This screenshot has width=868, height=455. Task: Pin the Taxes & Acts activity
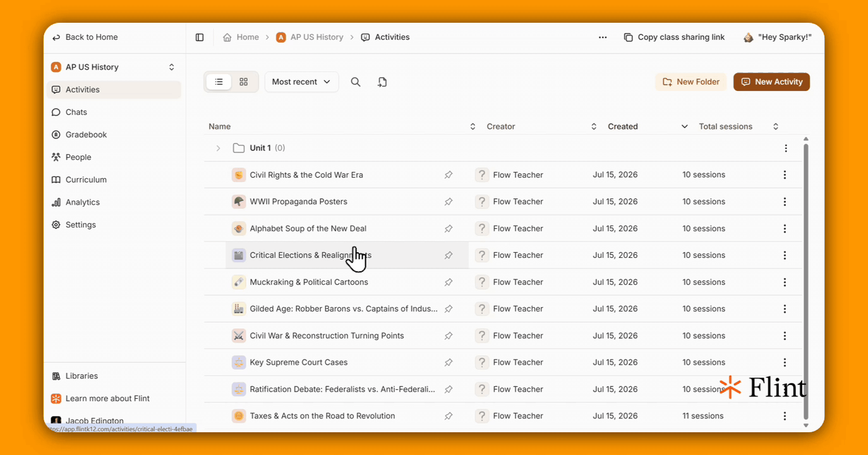[x=449, y=416]
